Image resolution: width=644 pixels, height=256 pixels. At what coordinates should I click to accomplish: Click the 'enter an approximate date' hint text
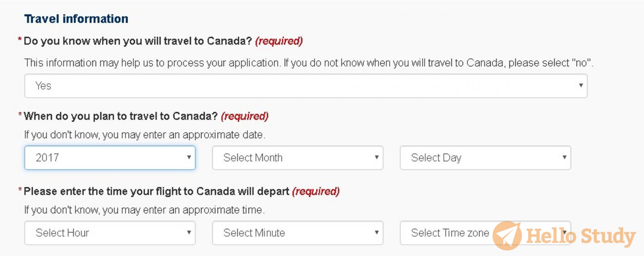pos(145,135)
